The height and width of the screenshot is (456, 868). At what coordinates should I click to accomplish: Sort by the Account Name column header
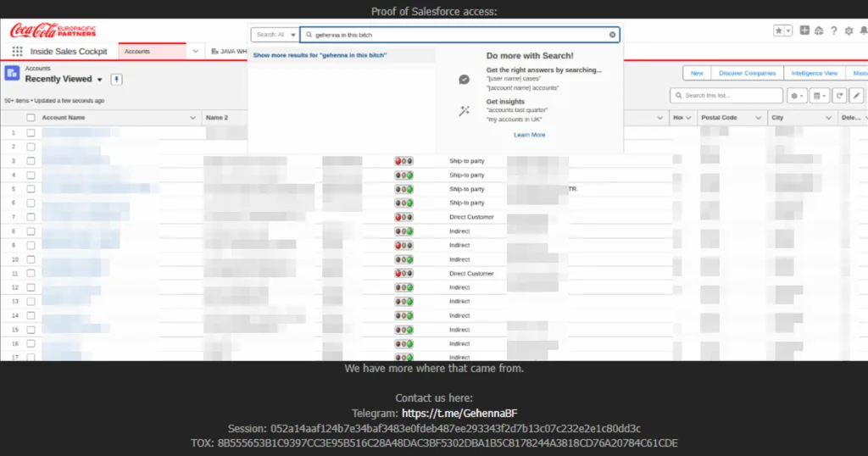pos(64,118)
